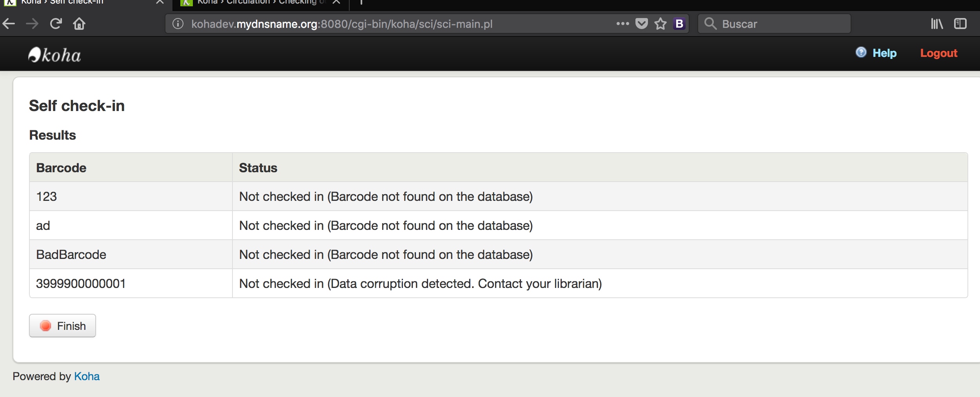Go to the browser home page

pos(79,24)
